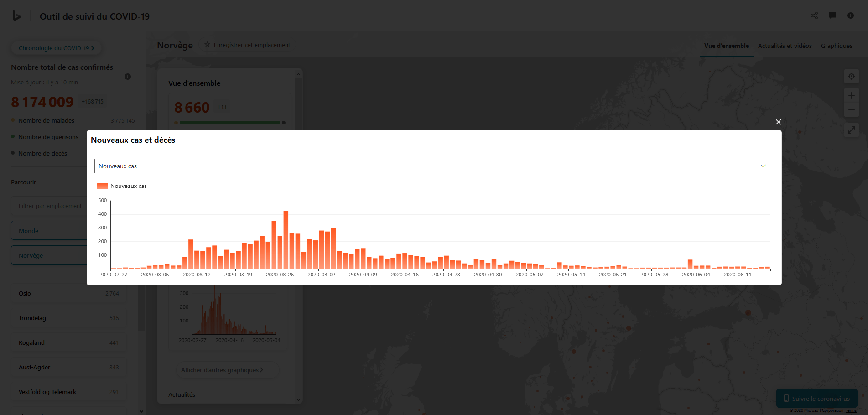The image size is (868, 415).
Task: Click scroll up arrow of overview panel
Action: (x=298, y=74)
